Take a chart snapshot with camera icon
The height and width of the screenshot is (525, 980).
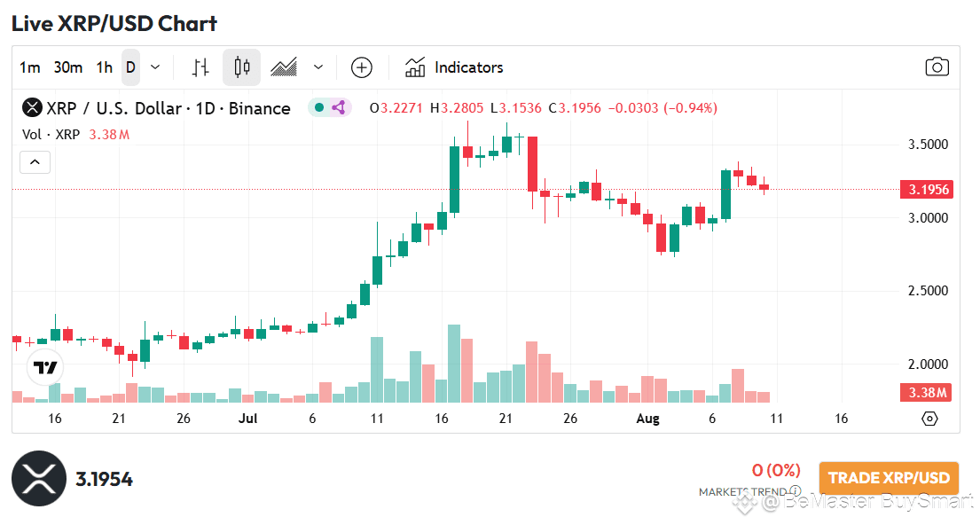pyautogui.click(x=937, y=67)
